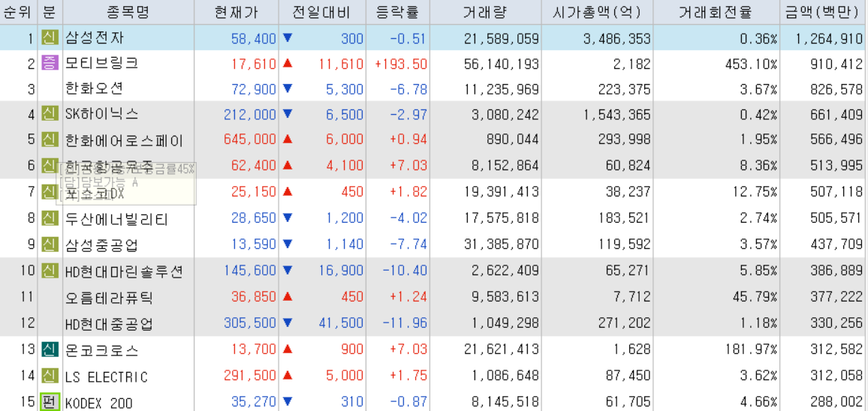The height and width of the screenshot is (411, 868).
Task: Click the current price 58,400
Action: point(253,39)
